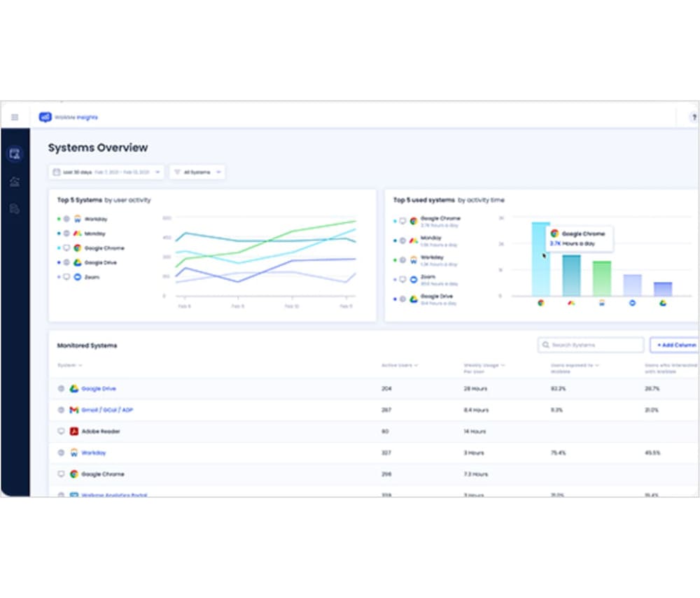Click the help question mark icon

(694, 118)
